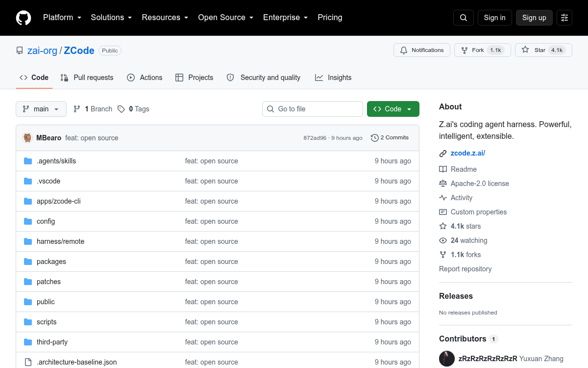Open the apps/zcode-cli folder
588x368 pixels.
point(59,201)
